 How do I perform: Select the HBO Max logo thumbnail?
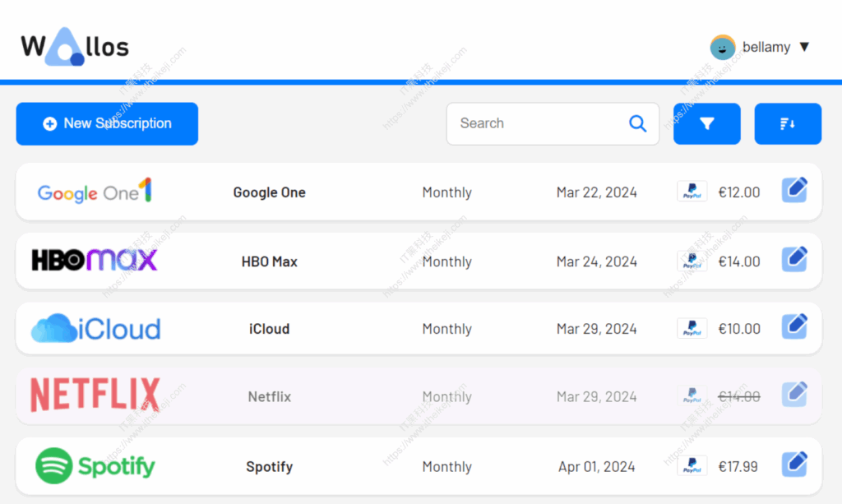click(x=95, y=261)
